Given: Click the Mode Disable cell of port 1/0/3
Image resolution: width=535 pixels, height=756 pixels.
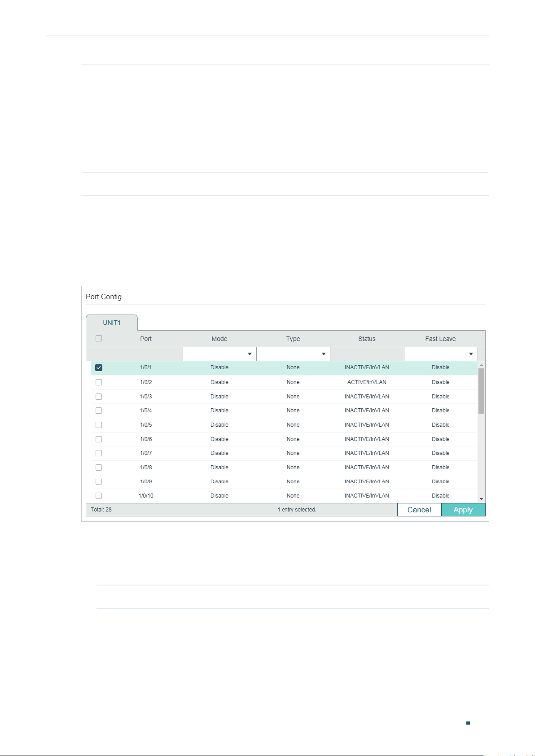Looking at the screenshot, I should pos(219,397).
